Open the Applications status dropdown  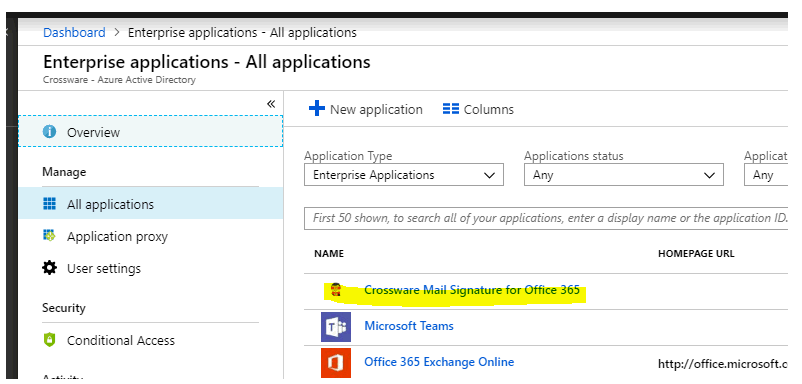point(623,174)
